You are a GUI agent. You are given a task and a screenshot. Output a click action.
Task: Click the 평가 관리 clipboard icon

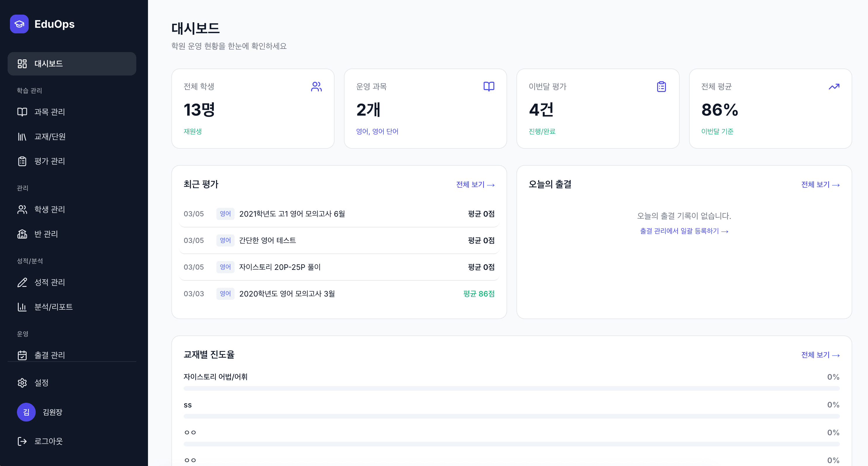(22, 161)
